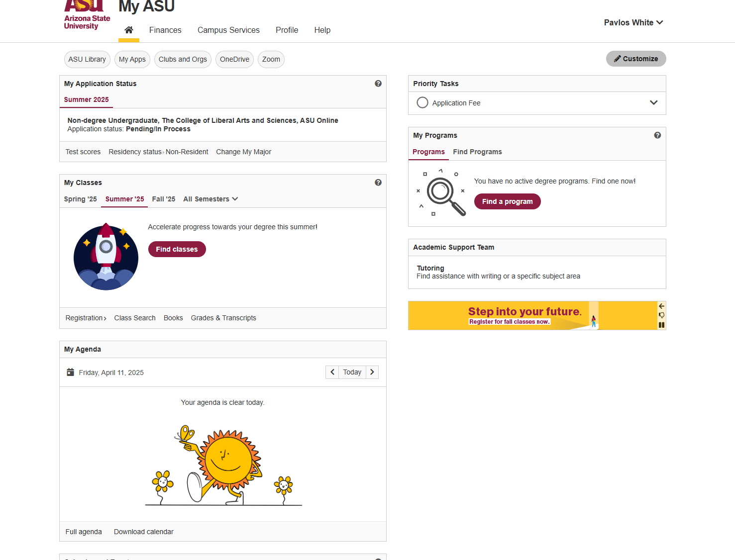
Task: Open help for My Application Status
Action: pos(378,84)
